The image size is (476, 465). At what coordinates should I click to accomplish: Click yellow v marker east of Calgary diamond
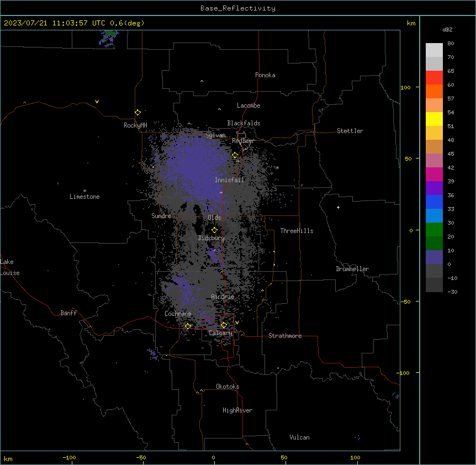[x=237, y=323]
